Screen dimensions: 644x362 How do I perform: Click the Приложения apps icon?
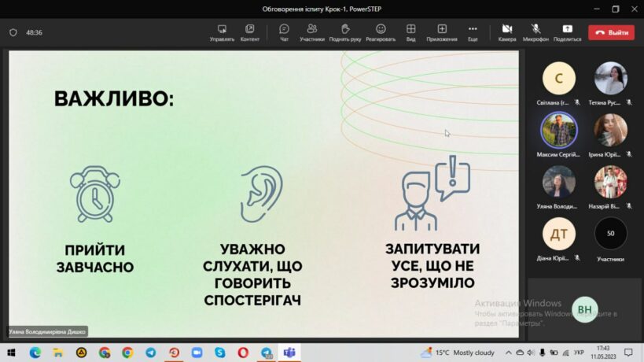pos(442,31)
